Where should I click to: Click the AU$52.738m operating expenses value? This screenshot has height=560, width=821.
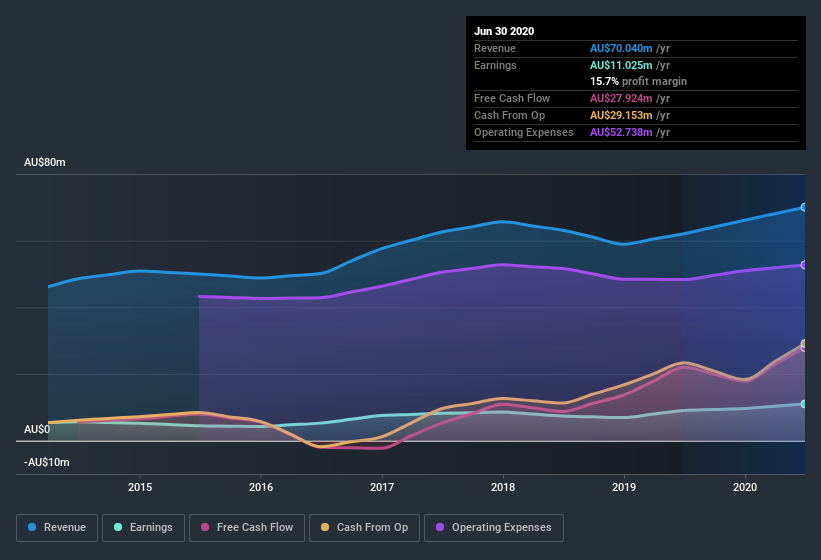pos(621,132)
